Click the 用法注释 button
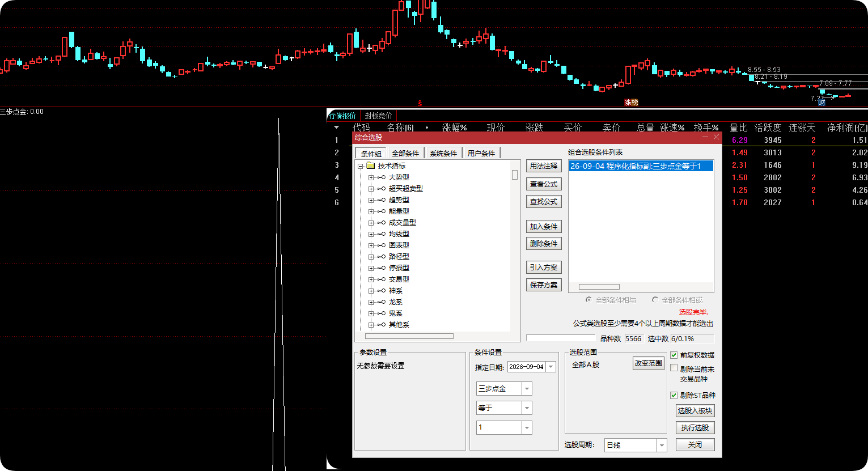 pos(544,166)
